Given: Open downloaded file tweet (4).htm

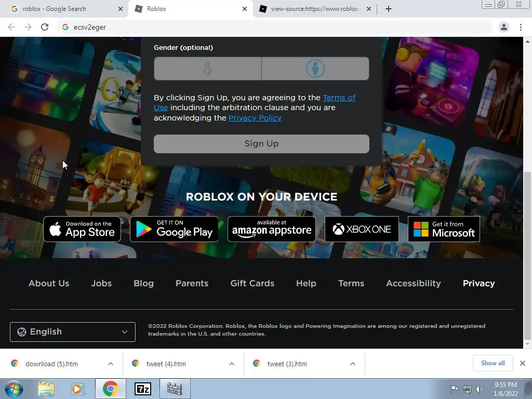Looking at the screenshot, I should click(x=166, y=364).
